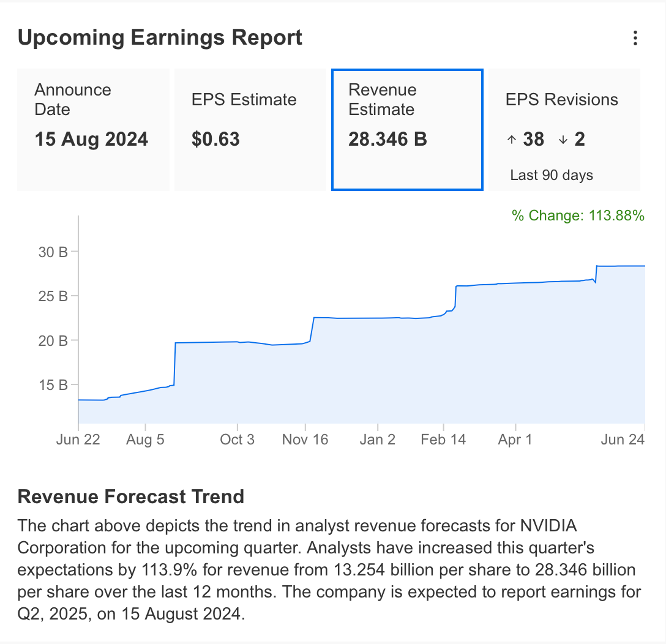Click the '15 Aug 2024' date value

click(91, 140)
